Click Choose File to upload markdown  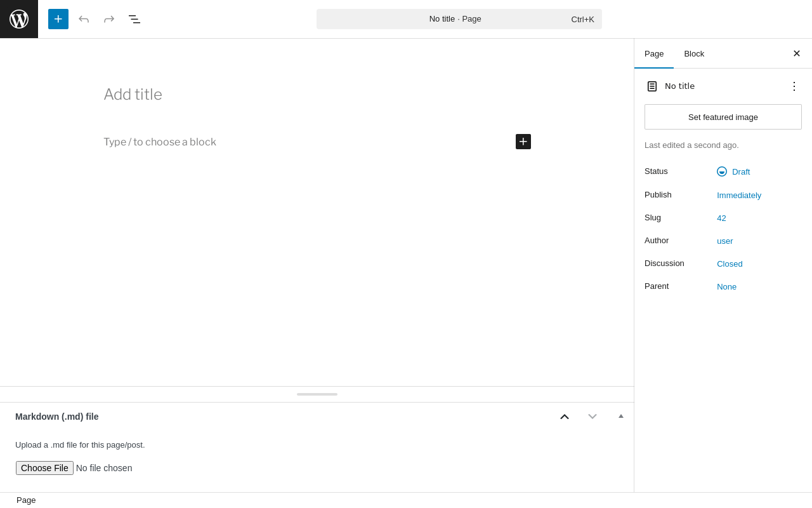point(44,468)
